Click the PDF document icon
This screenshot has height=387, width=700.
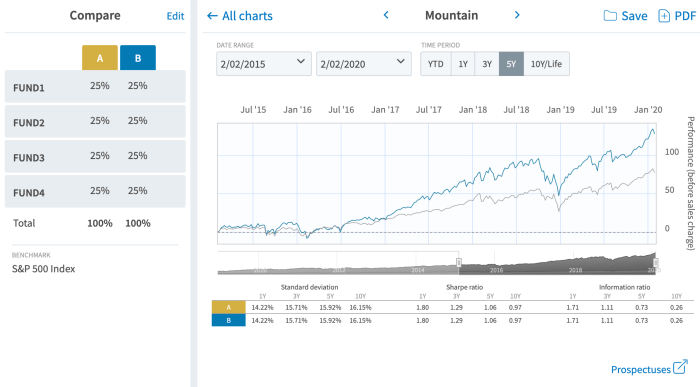(664, 16)
